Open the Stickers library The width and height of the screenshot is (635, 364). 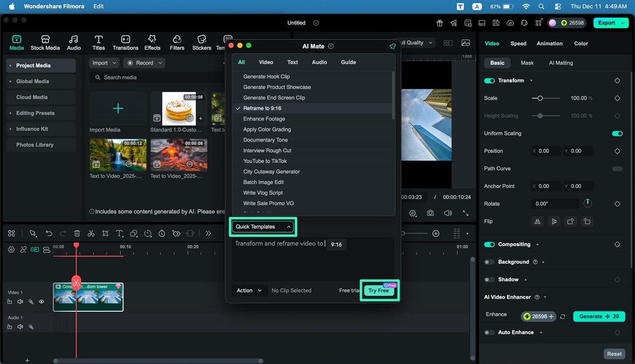tap(202, 43)
